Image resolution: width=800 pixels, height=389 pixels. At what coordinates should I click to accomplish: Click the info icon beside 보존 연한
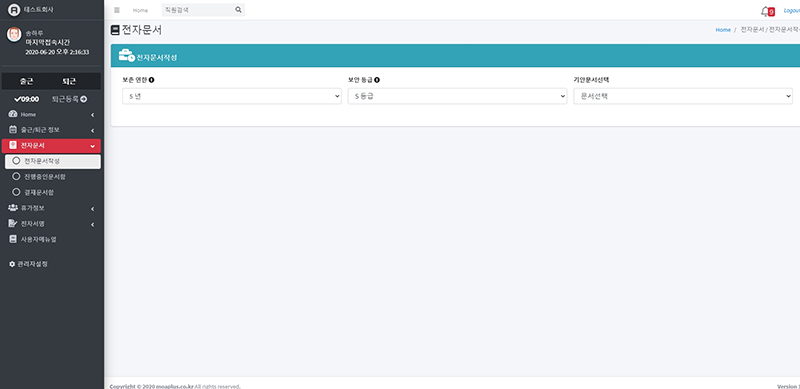click(152, 80)
